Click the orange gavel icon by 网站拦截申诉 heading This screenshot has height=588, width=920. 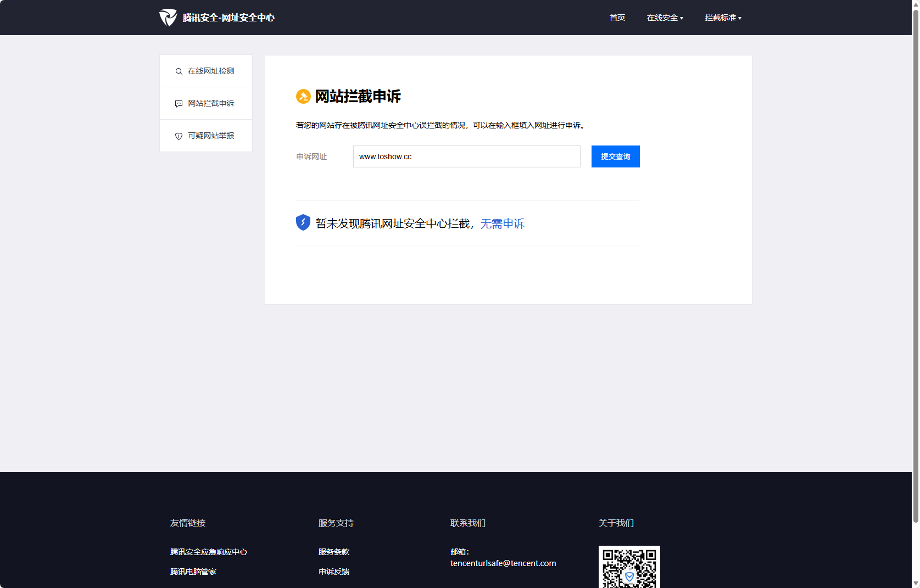303,96
